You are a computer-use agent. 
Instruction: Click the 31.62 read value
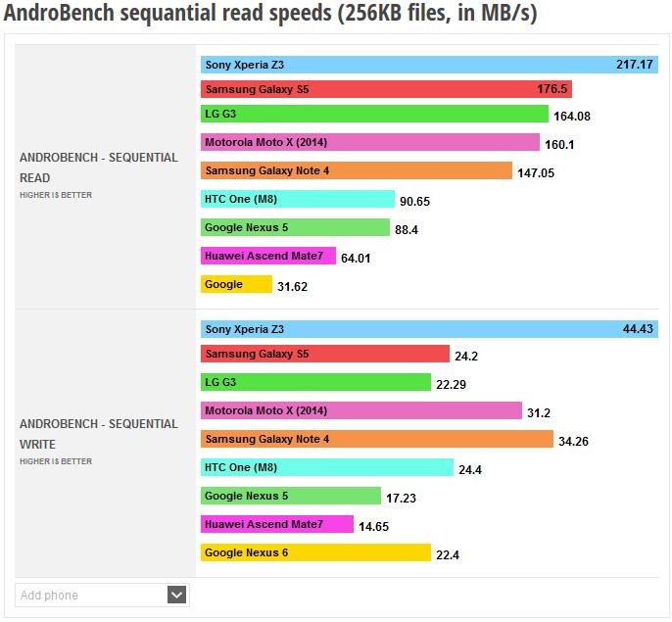pos(292,287)
